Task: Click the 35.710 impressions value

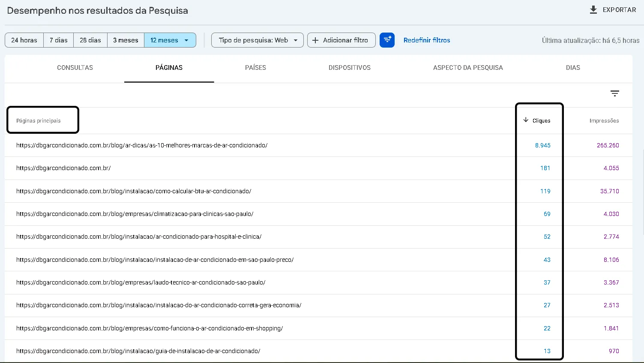Action: click(610, 191)
